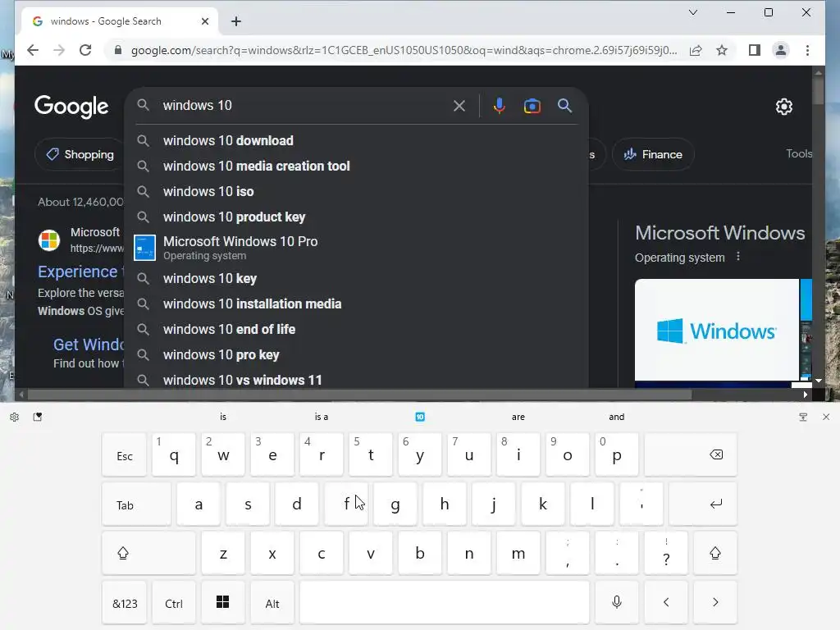Click the lock site info icon
Viewport: 840px width, 630px height.
coord(118,50)
